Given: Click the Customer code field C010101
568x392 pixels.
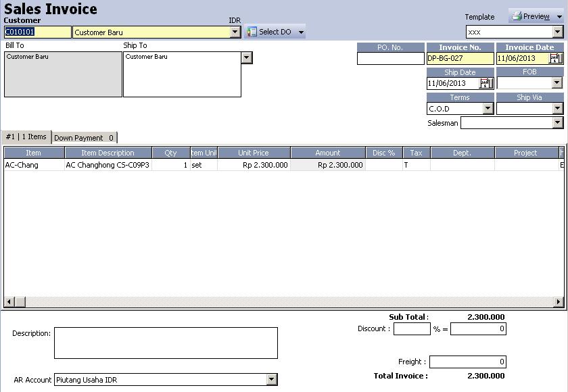Looking at the screenshot, I should click(38, 32).
